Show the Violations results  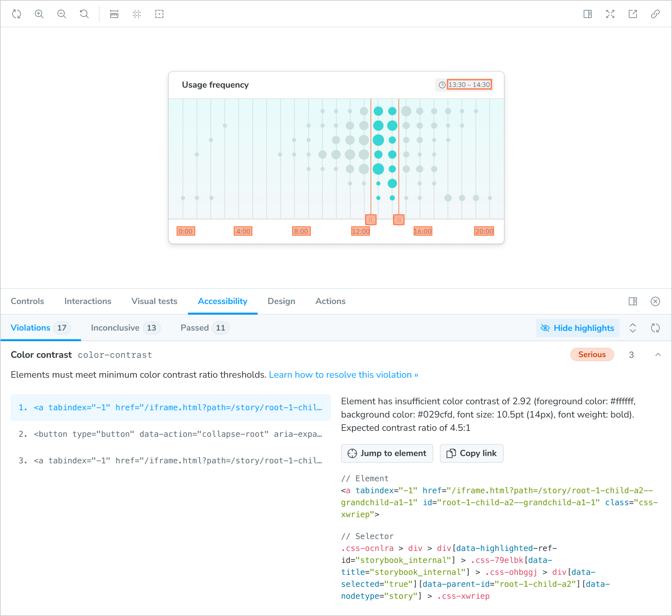pyautogui.click(x=40, y=327)
